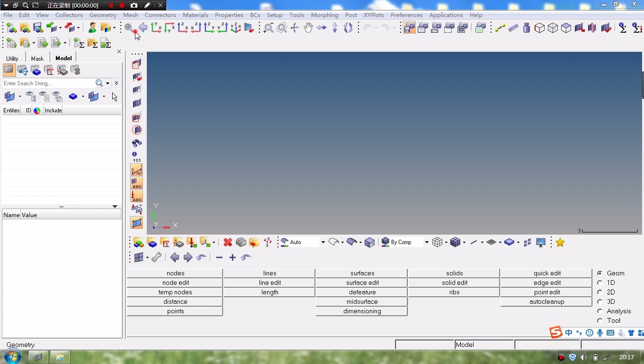
Task: Click the yellow star favorites icon
Action: [x=560, y=242]
